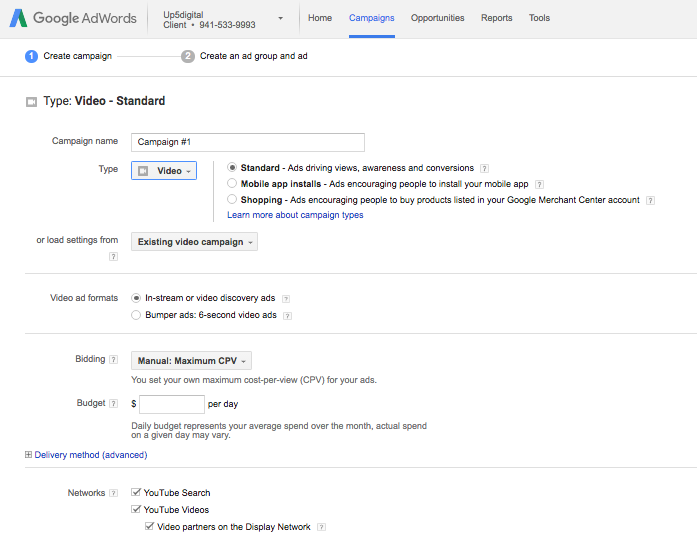Click step 1 circle Create campaign
The width and height of the screenshot is (697, 533).
tap(31, 56)
